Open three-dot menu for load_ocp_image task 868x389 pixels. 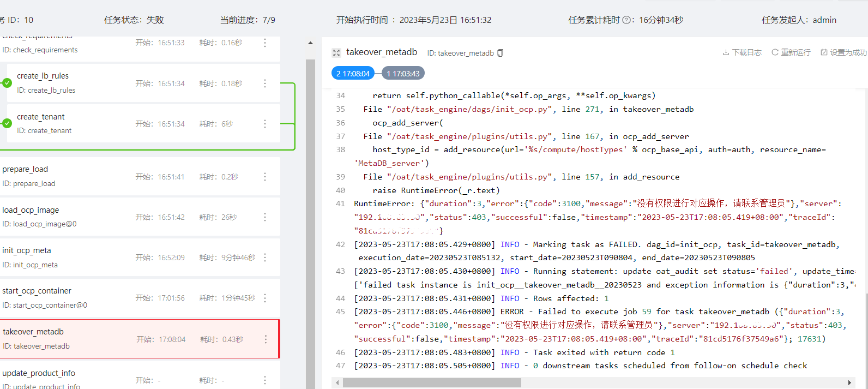[x=265, y=217]
